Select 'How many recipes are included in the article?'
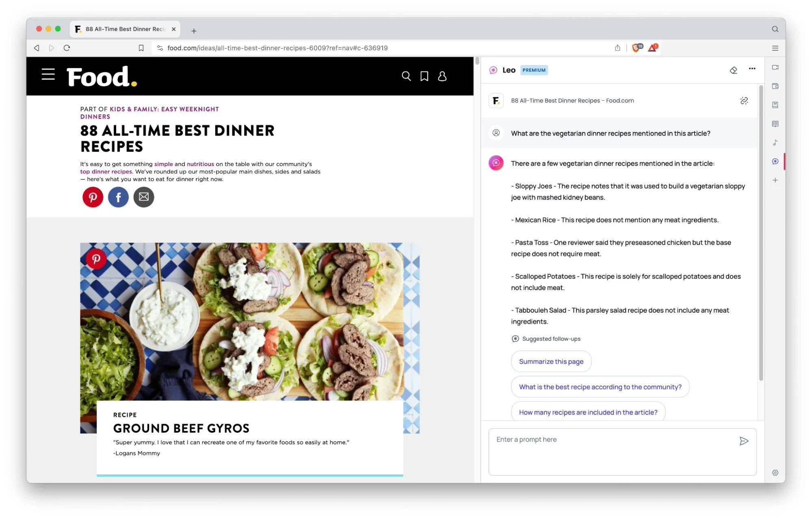Screen dimensions: 812x518 click(x=588, y=412)
